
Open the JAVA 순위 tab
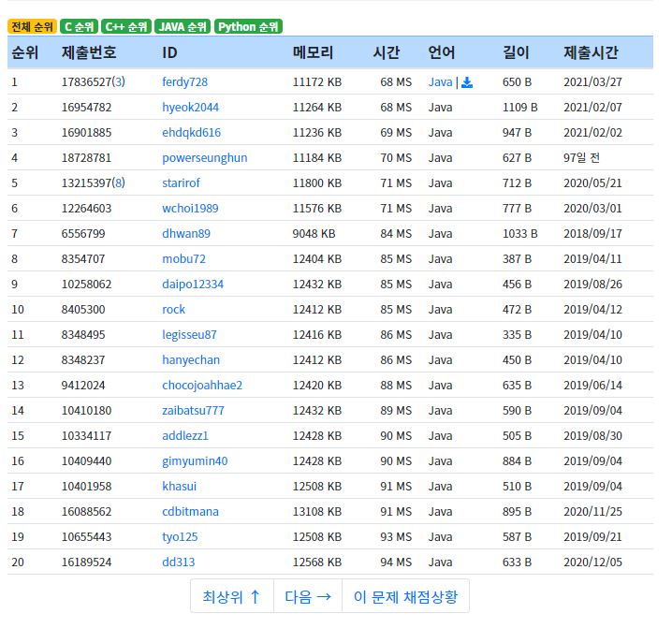coord(183,26)
